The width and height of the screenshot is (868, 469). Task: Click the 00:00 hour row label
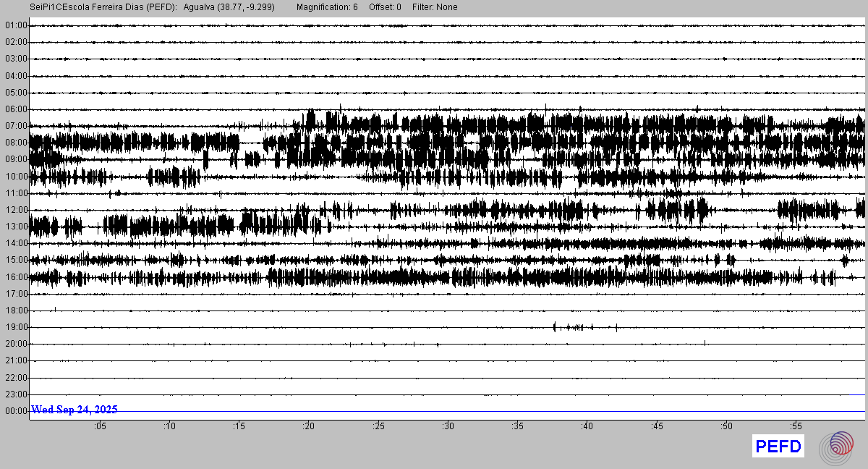pyautogui.click(x=16, y=411)
